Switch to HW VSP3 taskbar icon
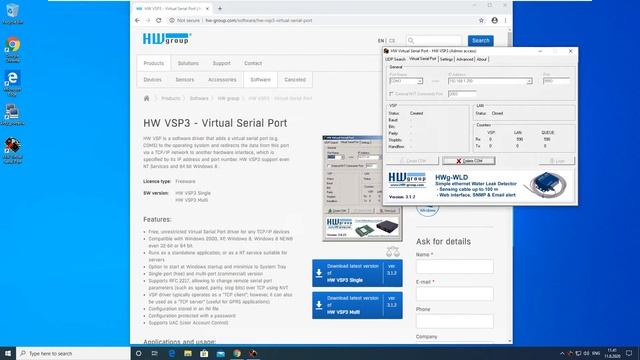Image resolution: width=640 pixels, height=360 pixels. coord(253,353)
